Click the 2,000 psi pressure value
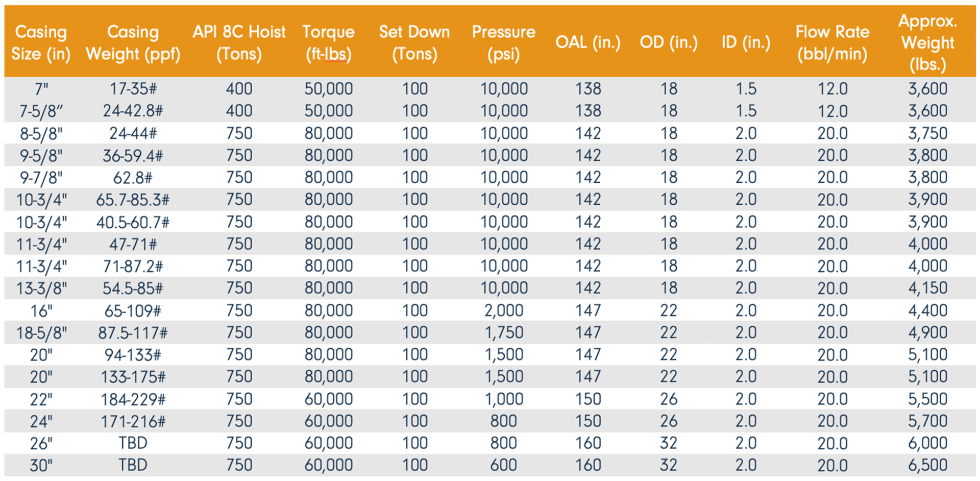 [503, 310]
